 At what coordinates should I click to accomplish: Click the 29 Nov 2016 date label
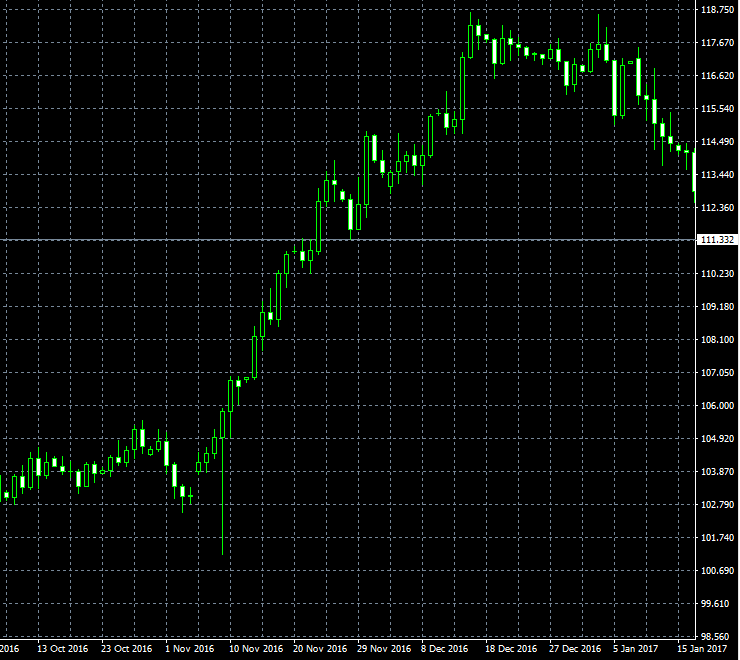tap(384, 649)
